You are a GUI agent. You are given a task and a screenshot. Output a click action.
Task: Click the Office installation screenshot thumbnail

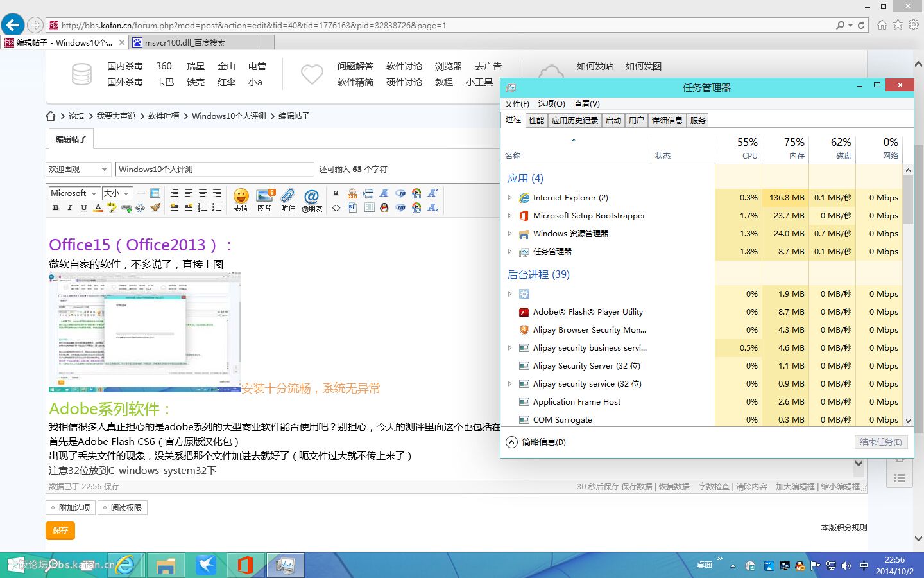click(145, 332)
